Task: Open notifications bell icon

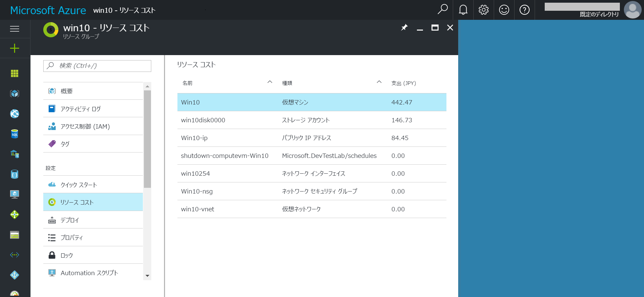Action: pos(463,10)
